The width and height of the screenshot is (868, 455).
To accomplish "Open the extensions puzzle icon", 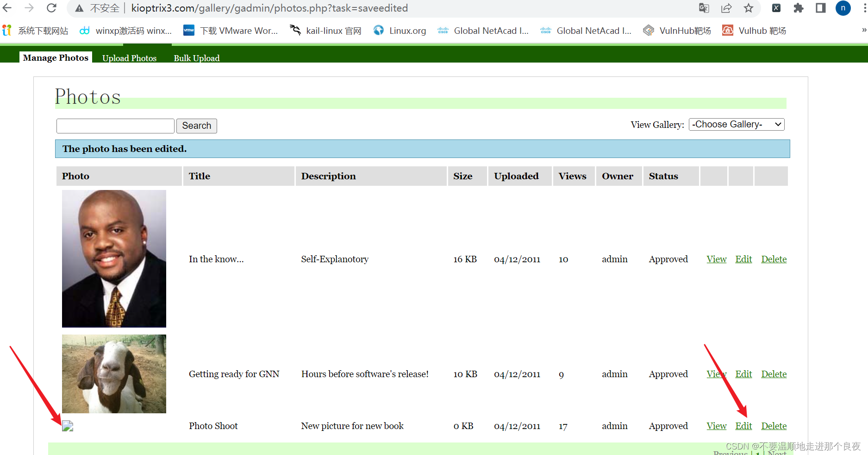I will coord(799,8).
